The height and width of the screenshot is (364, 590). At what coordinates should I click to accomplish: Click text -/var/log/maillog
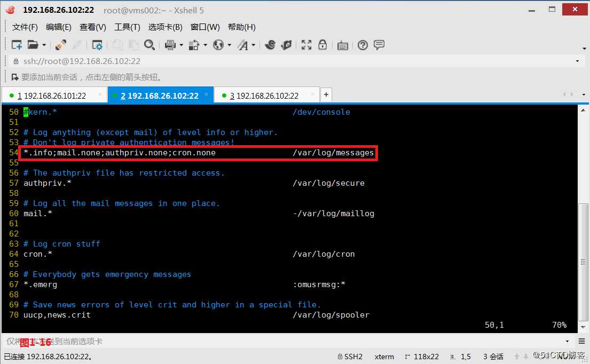[x=334, y=213]
